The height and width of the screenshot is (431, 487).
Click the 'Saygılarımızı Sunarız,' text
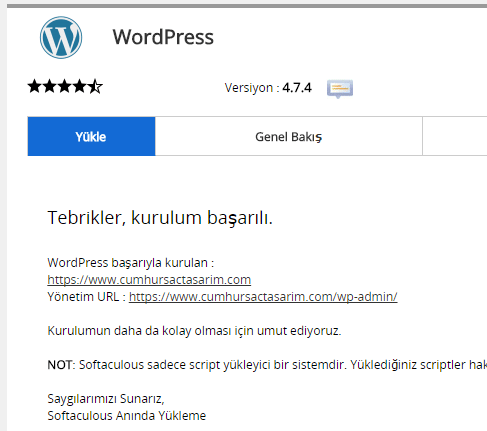coord(106,399)
